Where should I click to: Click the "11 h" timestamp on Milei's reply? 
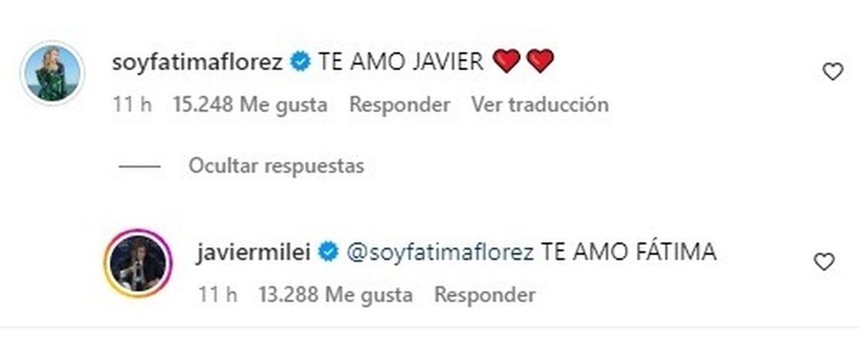217,295
